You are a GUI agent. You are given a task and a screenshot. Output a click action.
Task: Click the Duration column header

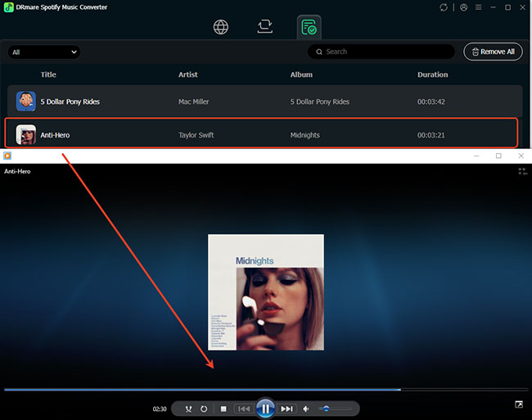[x=433, y=75]
